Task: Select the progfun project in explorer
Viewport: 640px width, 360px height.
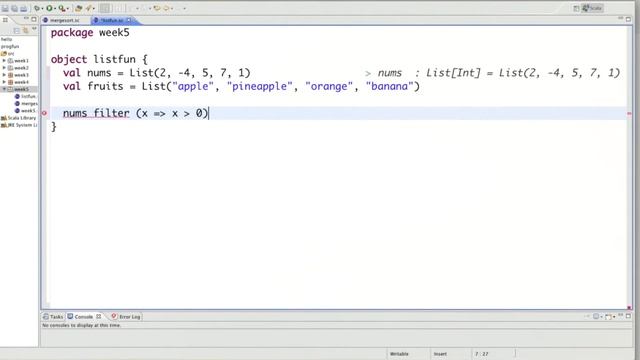Action: click(x=10, y=47)
